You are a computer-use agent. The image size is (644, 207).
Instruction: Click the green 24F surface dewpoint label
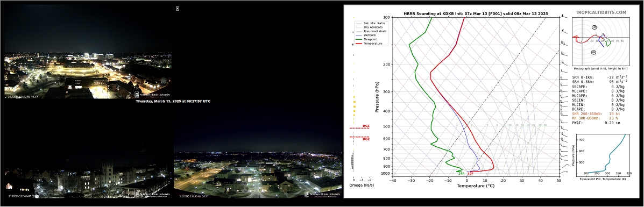pyautogui.click(x=461, y=174)
